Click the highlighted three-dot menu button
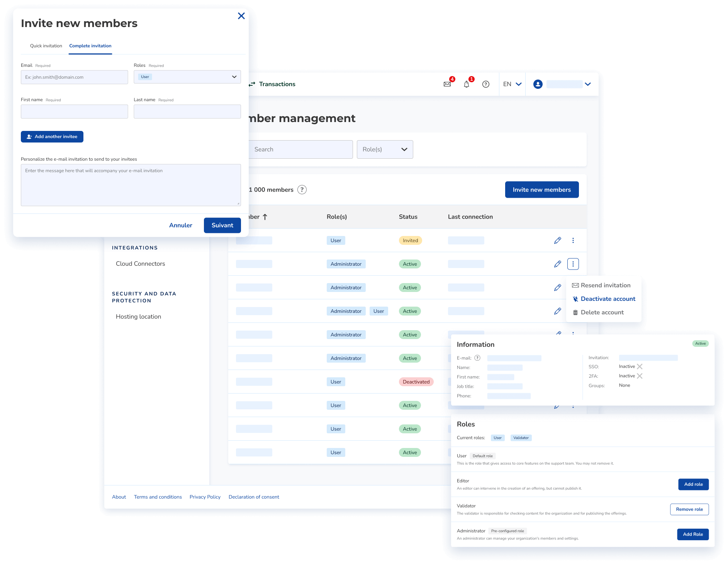The width and height of the screenshot is (728, 565). pos(573,264)
